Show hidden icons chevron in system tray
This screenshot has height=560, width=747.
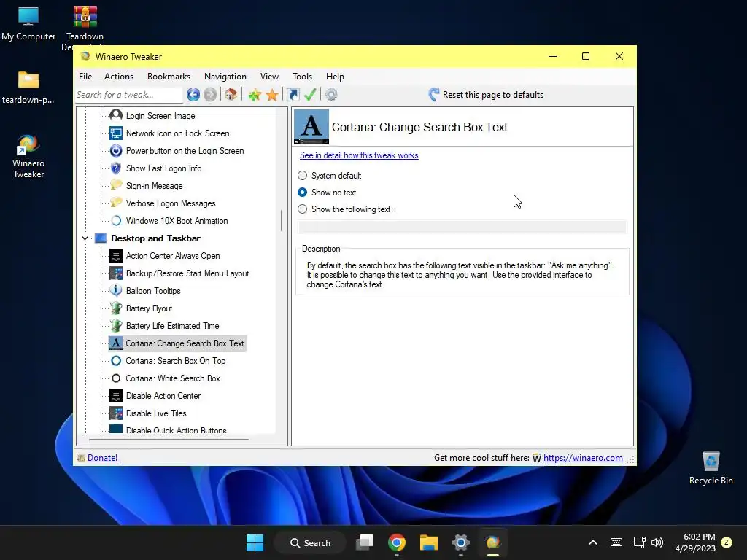tap(593, 542)
